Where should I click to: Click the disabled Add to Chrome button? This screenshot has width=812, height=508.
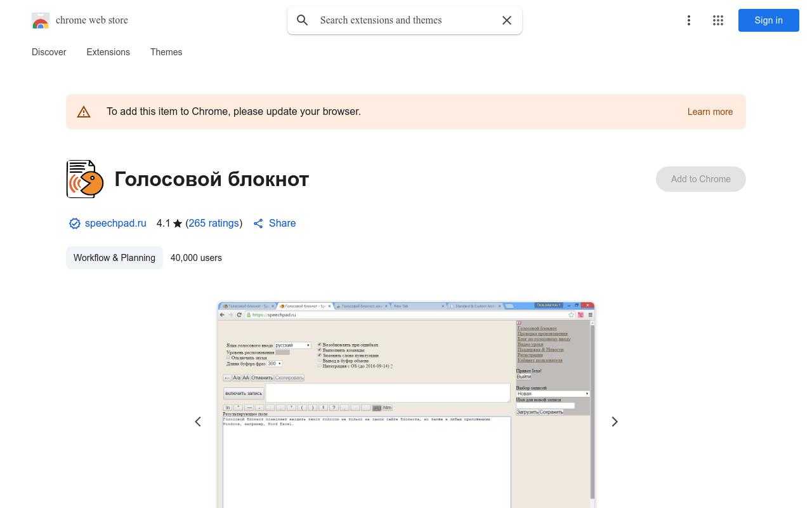pos(701,179)
